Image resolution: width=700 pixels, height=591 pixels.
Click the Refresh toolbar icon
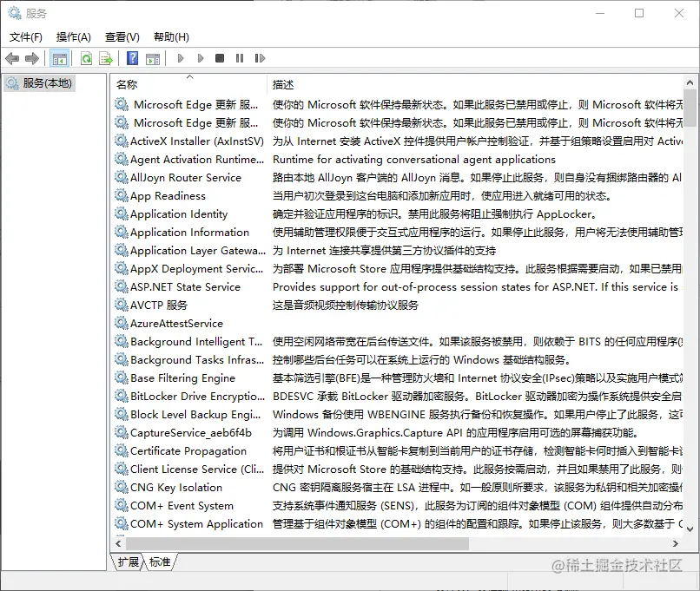pos(87,58)
